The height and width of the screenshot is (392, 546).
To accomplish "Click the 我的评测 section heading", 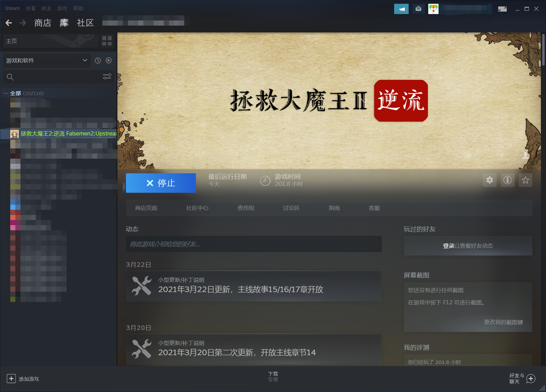I will point(416,348).
